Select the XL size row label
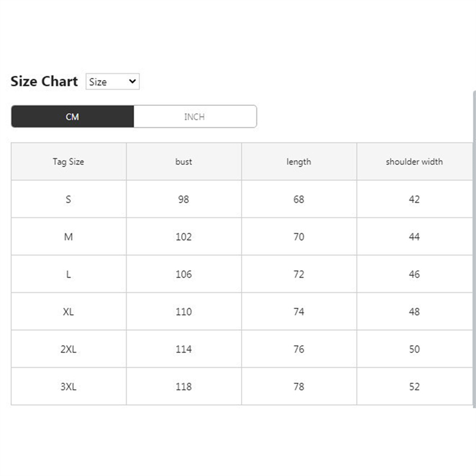Image resolution: width=476 pixels, height=476 pixels. 68,312
